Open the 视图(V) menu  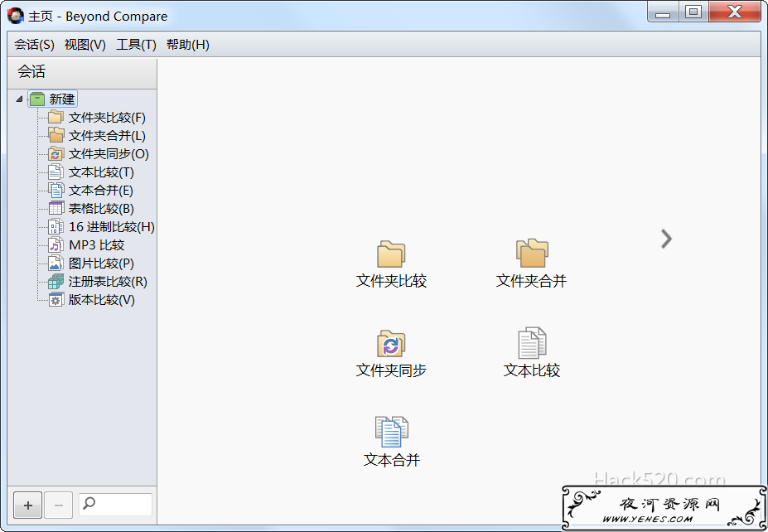click(x=85, y=45)
